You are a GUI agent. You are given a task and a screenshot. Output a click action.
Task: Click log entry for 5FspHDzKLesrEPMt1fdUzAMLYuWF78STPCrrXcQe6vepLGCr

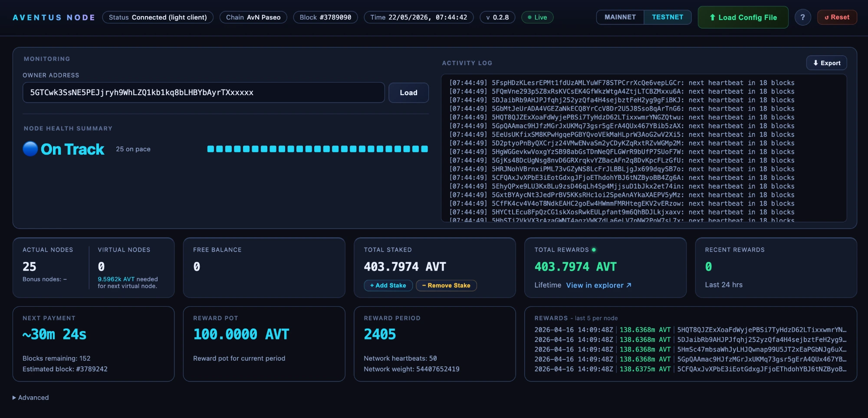[621, 83]
